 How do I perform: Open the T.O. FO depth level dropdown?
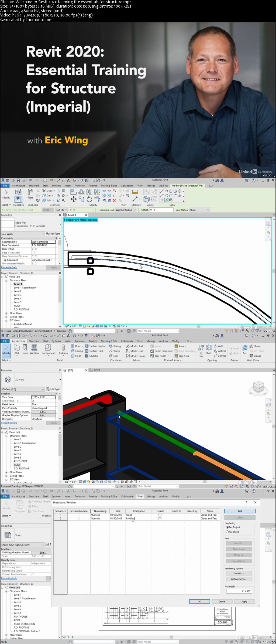[x=61, y=210]
